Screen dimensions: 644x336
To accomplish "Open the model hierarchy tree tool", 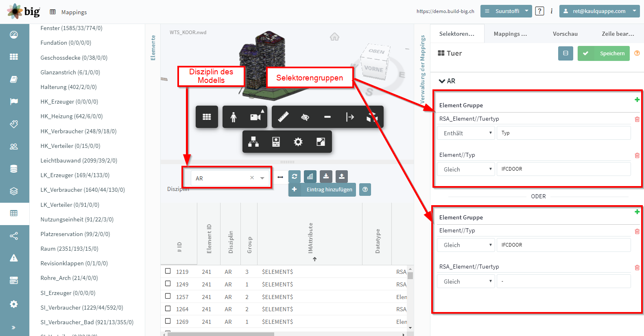I will pos(253,142).
